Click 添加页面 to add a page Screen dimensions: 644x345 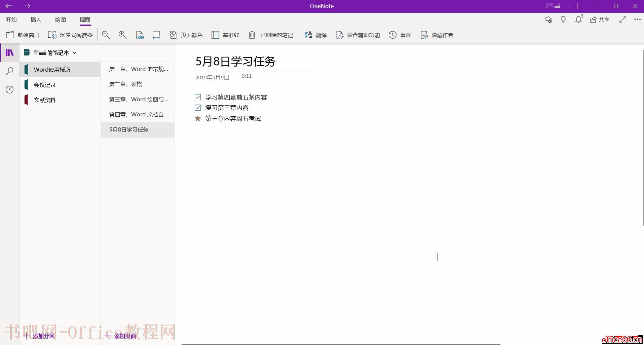click(120, 336)
